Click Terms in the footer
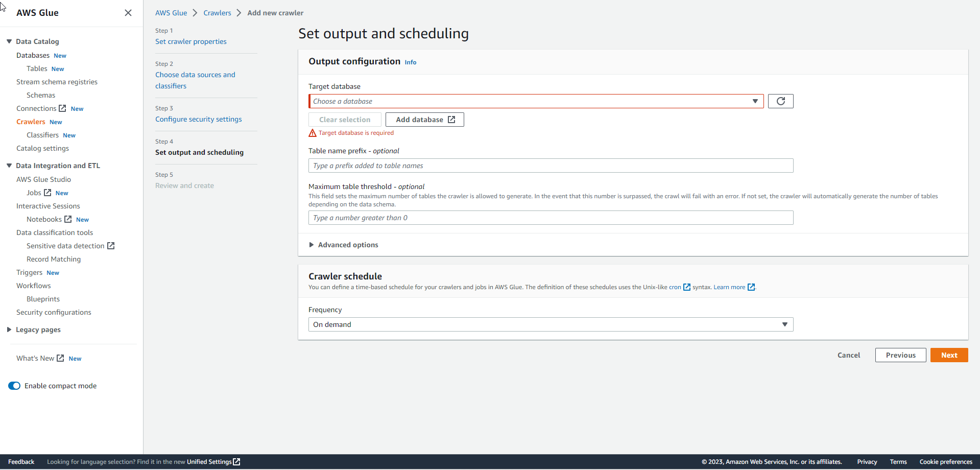Screen dimensions: 980x470 pyautogui.click(x=898, y=462)
